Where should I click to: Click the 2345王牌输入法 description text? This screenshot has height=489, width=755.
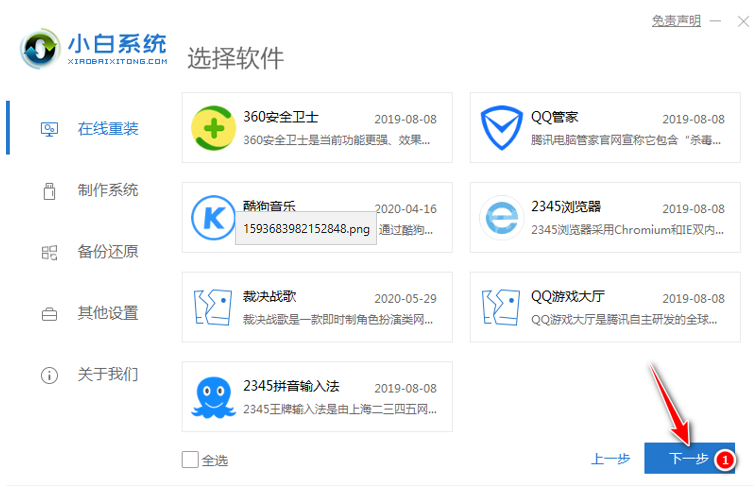(x=339, y=410)
